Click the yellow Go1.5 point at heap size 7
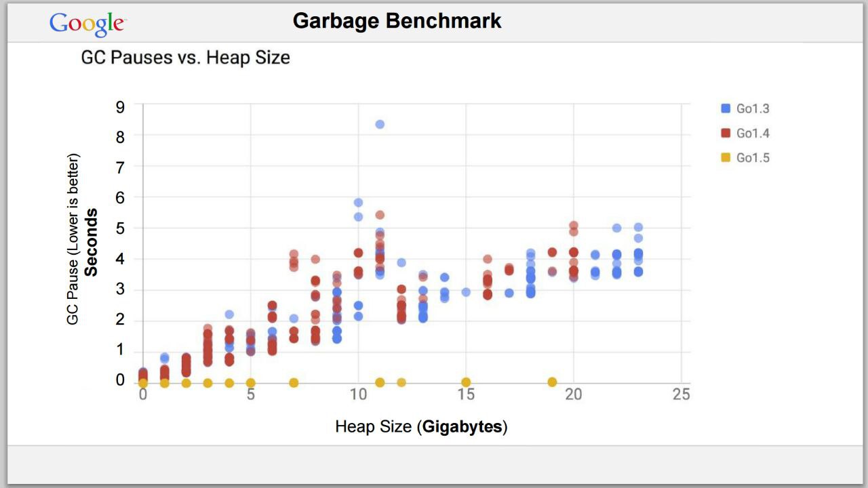Screen dimensions: 868x488 coord(294,383)
